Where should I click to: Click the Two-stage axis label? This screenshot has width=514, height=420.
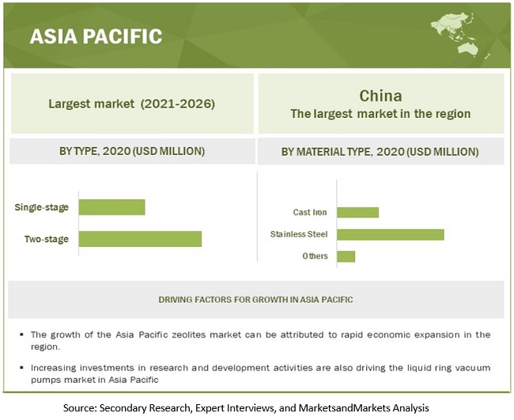[x=46, y=240]
